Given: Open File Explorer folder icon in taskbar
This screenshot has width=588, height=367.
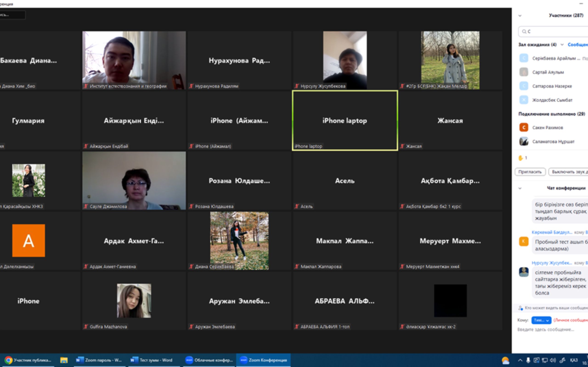Looking at the screenshot, I should click(64, 360).
